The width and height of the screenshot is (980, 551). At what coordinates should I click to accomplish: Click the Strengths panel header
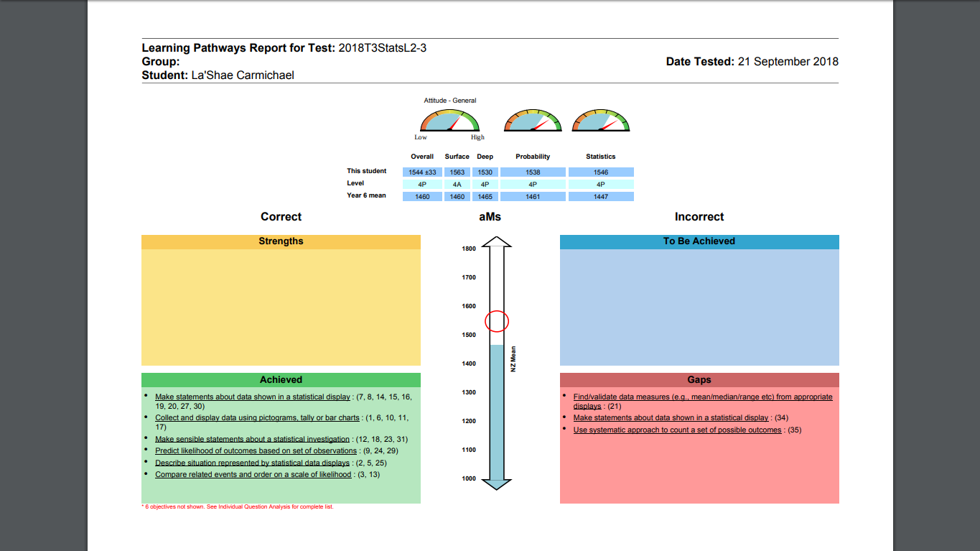281,241
